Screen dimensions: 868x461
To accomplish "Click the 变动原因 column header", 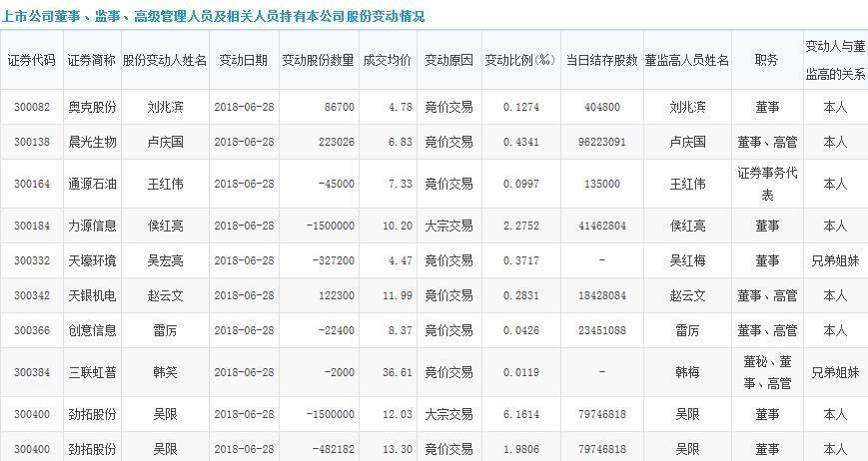I will tap(448, 60).
